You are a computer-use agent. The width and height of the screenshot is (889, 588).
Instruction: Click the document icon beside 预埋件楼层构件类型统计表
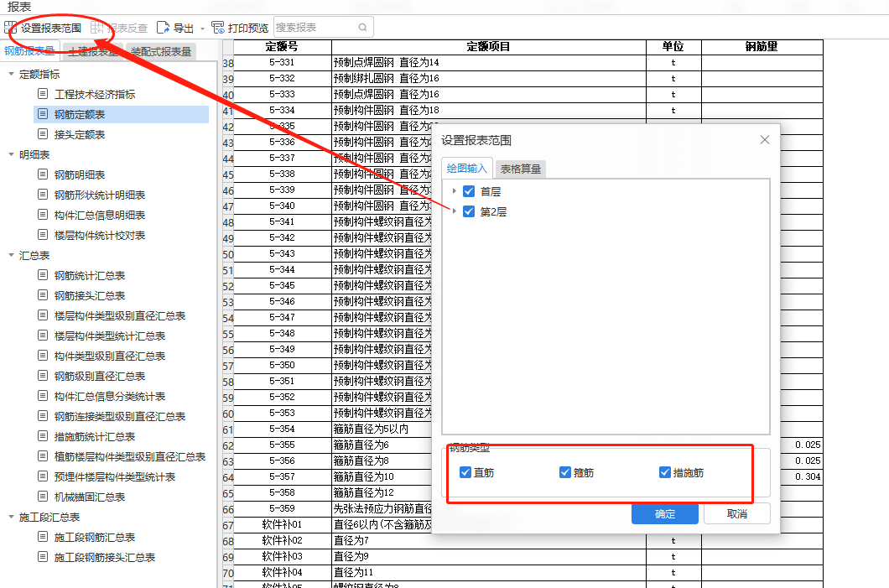[x=43, y=476]
